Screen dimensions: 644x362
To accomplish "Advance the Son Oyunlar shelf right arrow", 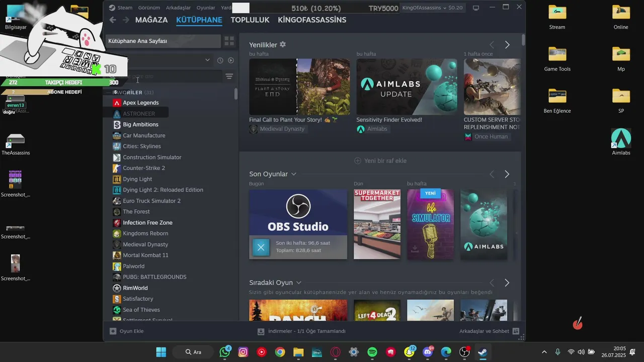I will click(507, 174).
